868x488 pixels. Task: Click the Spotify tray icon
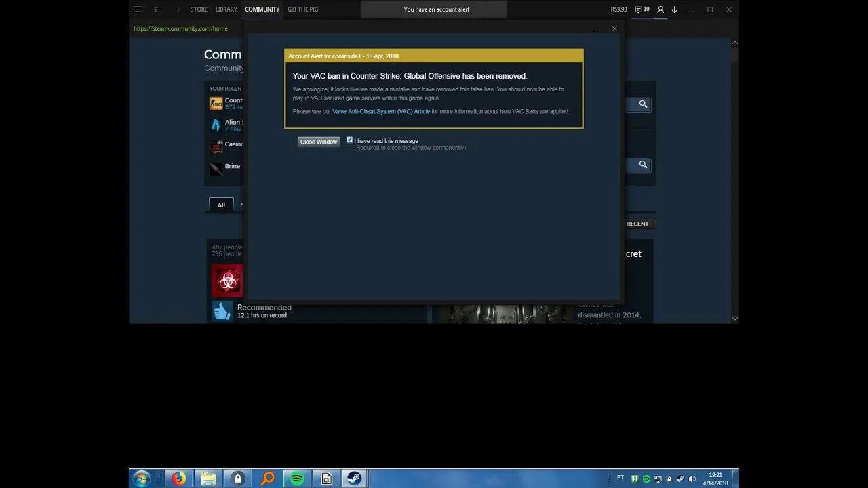[646, 479]
